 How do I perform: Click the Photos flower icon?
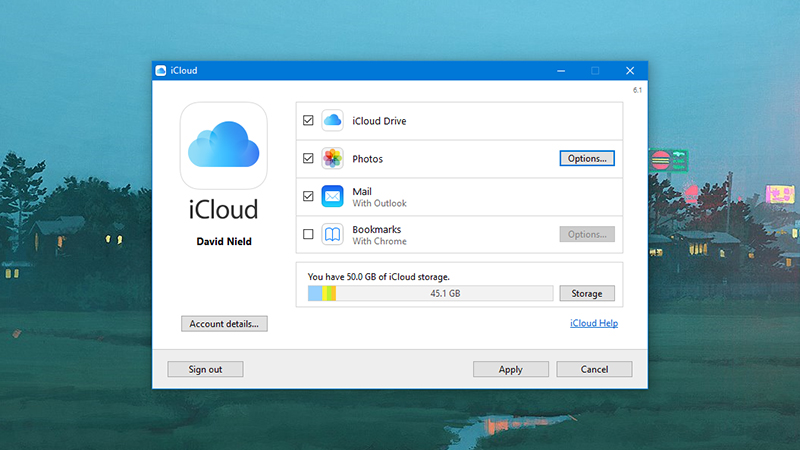332,158
